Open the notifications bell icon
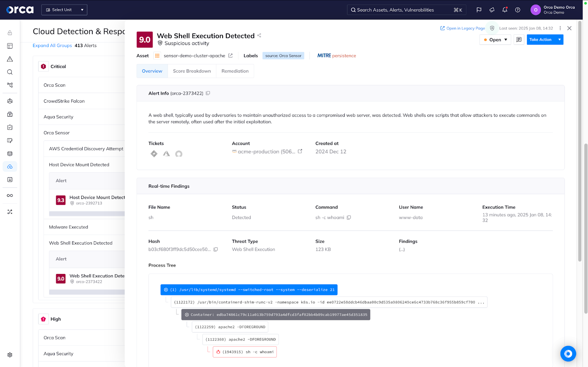The height and width of the screenshot is (367, 588). click(505, 10)
